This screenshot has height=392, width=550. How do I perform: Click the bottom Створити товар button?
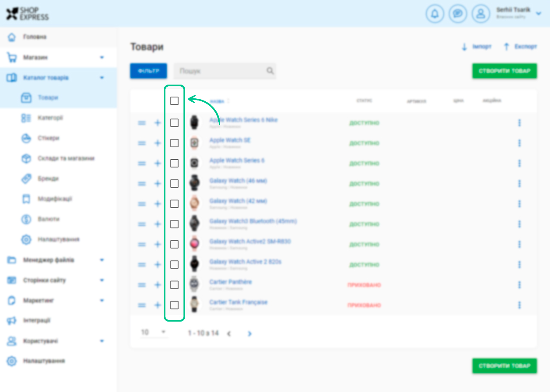click(504, 366)
